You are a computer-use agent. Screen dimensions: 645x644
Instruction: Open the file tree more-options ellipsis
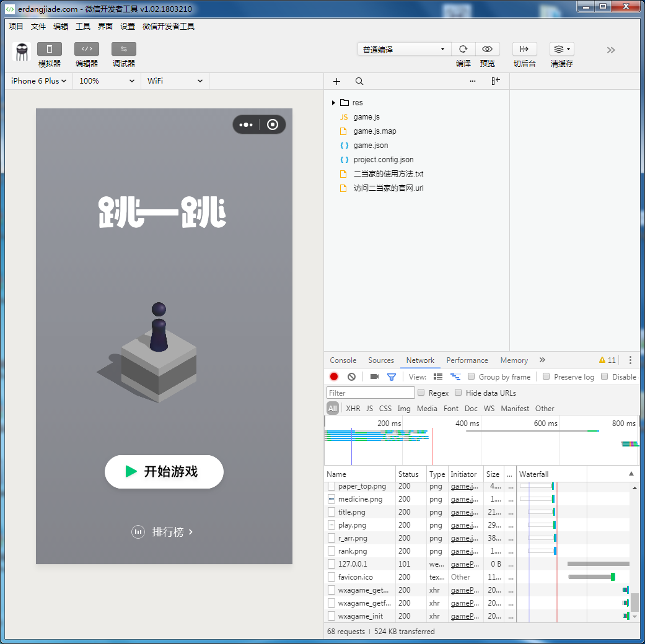coord(473,81)
